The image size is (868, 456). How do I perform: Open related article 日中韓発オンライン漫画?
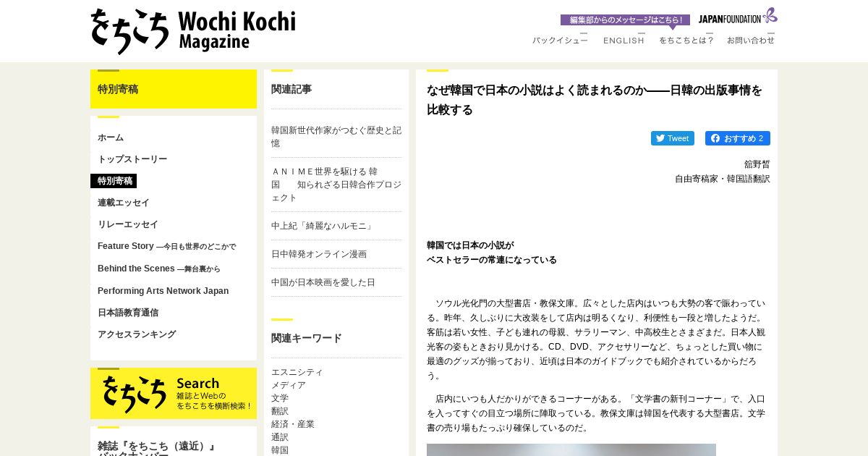click(319, 254)
